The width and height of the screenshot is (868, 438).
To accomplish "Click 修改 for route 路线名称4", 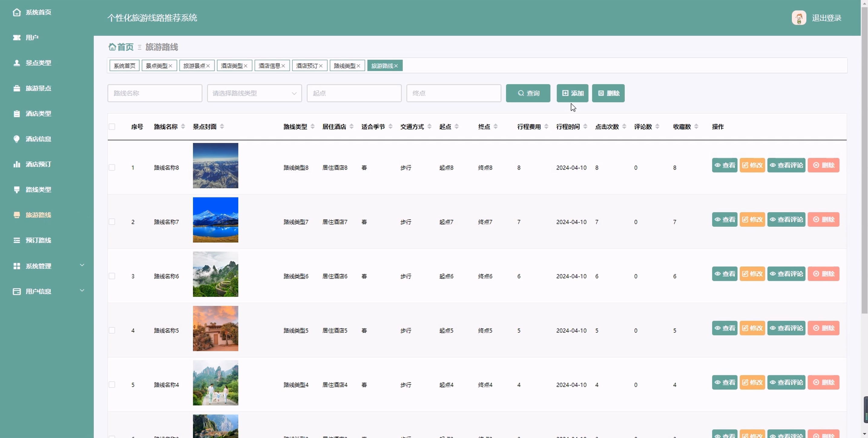I will coord(752,382).
